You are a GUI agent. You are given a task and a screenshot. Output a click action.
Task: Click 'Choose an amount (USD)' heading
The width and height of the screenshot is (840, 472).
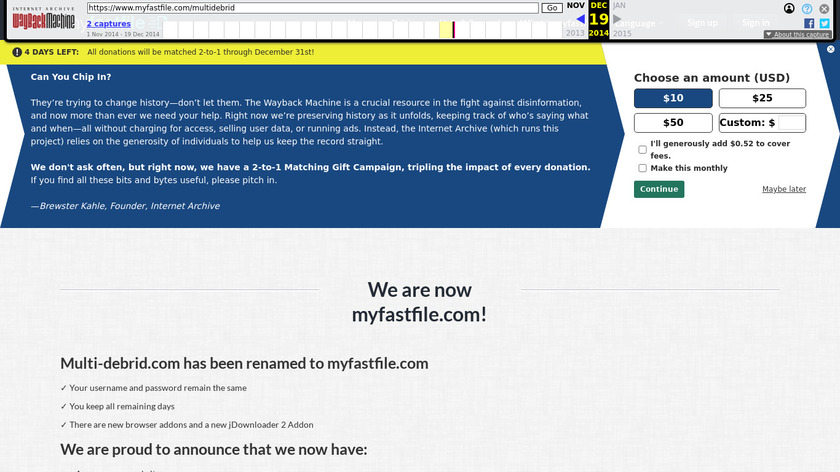point(712,78)
